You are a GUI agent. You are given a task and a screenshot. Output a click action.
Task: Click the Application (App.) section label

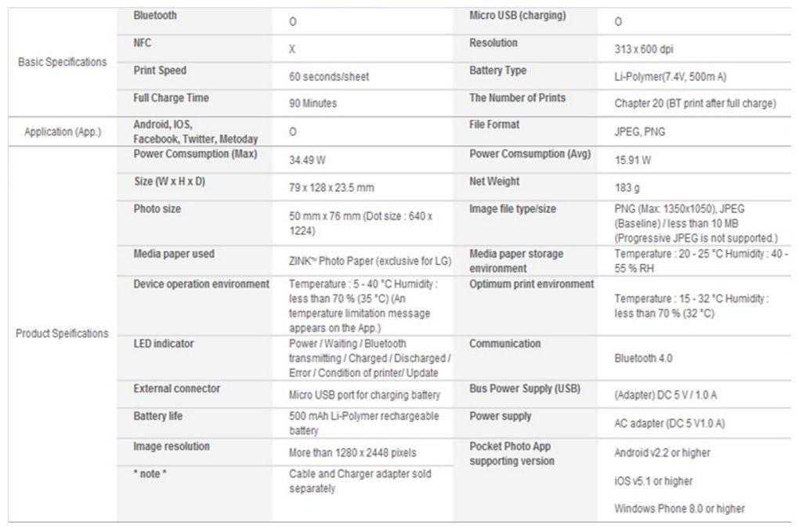[x=62, y=132]
